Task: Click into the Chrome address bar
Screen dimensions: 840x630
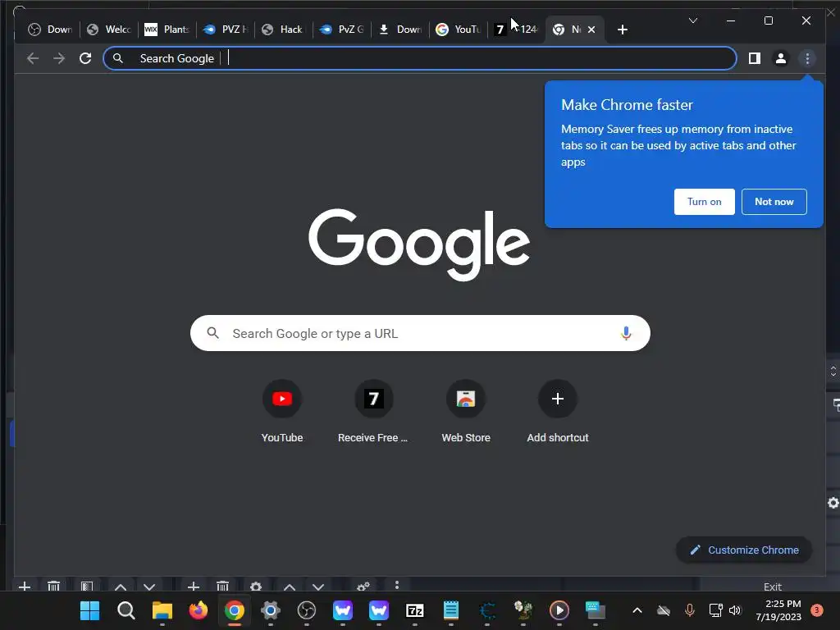Action: click(420, 58)
